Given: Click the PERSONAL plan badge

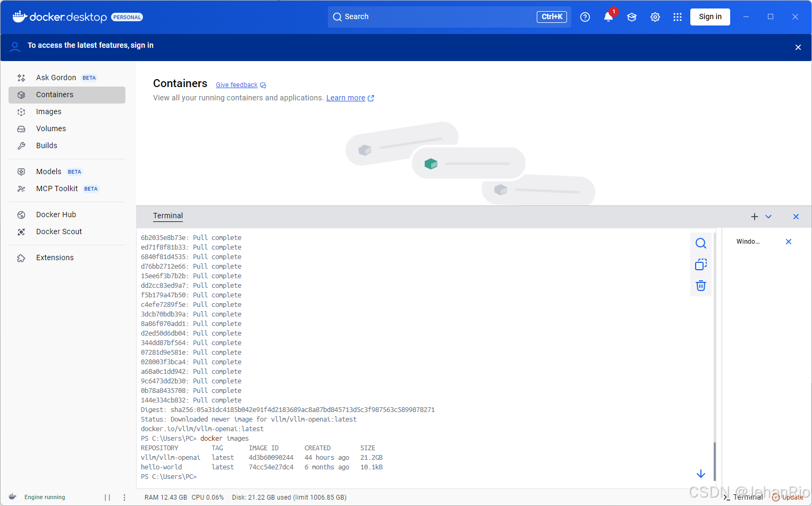Looking at the screenshot, I should (x=127, y=17).
